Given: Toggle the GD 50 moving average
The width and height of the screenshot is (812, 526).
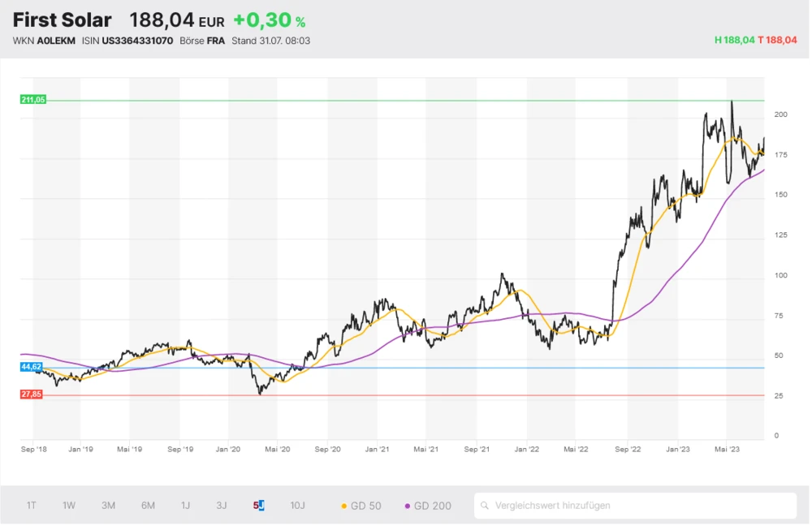Looking at the screenshot, I should coord(365,506).
